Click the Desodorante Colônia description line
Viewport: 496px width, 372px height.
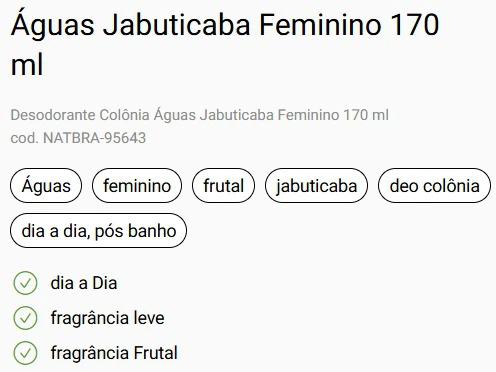point(199,115)
